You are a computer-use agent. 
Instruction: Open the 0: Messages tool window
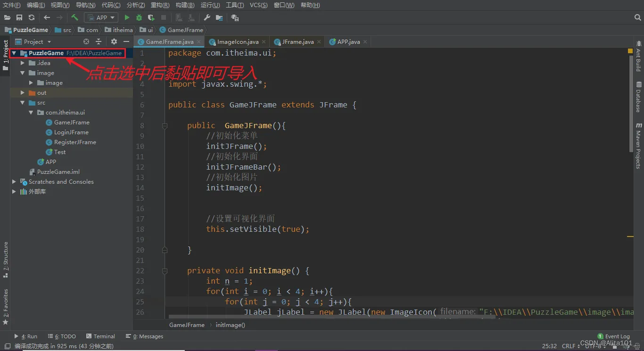point(144,336)
